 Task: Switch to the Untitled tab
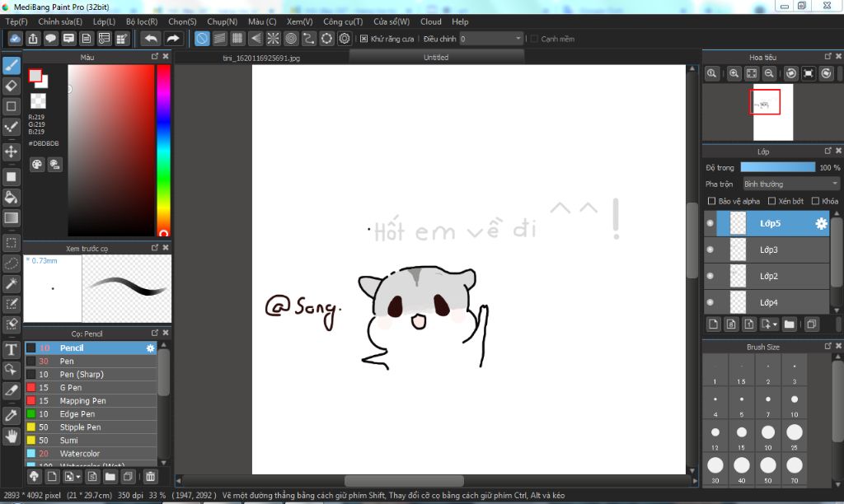click(x=436, y=57)
